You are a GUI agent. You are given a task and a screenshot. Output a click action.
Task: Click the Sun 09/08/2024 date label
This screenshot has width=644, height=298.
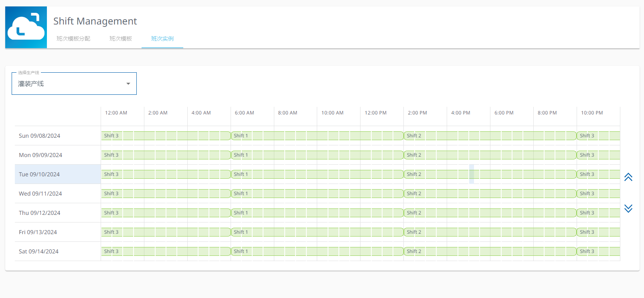[x=39, y=136]
